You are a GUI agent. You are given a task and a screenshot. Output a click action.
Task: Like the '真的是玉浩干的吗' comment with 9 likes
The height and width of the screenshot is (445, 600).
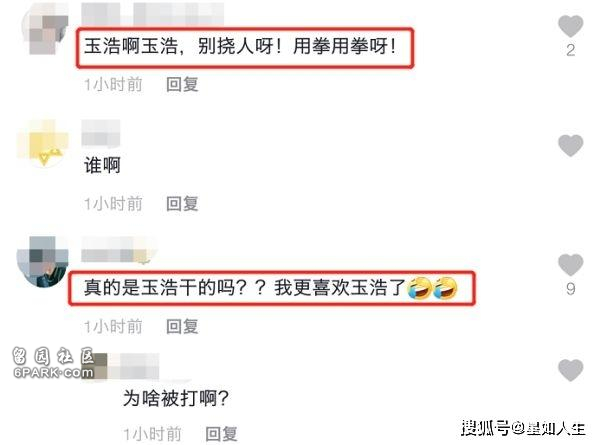point(570,265)
